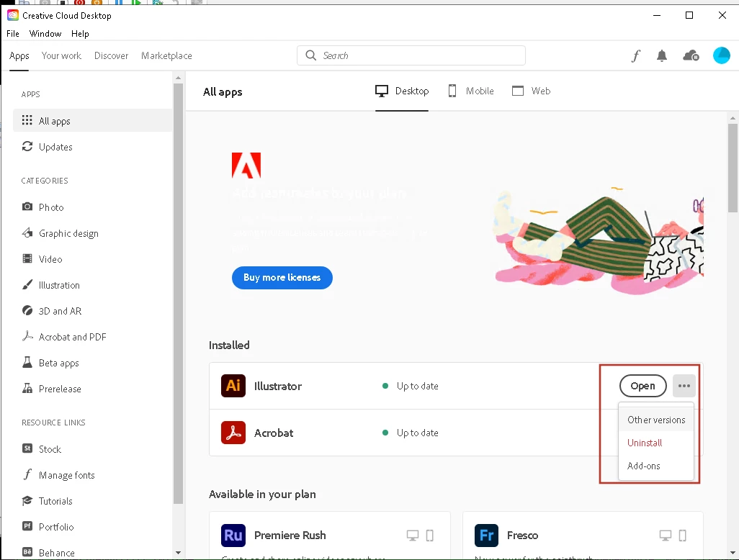Click the Adobe logo in banner

pos(246,166)
